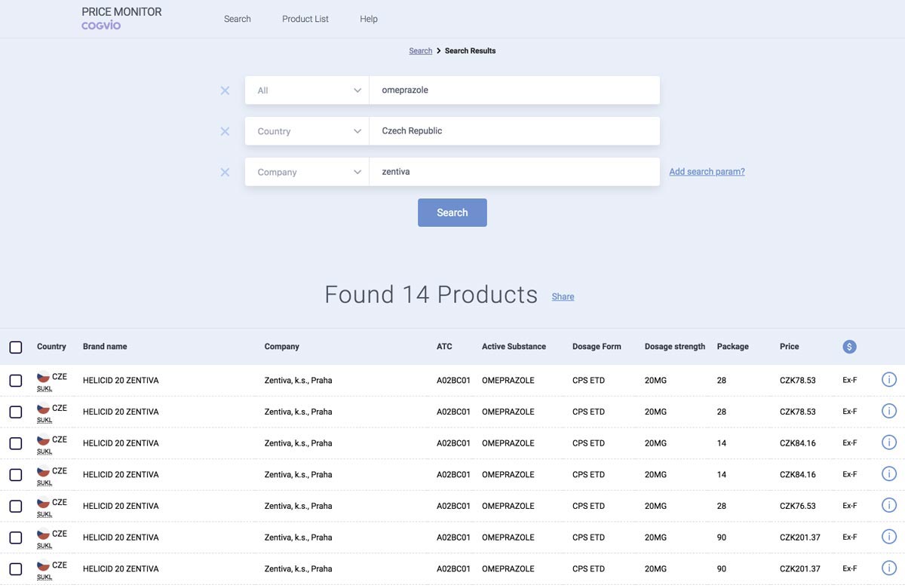The image size is (905, 588).
Task: Click the 'Company' column header
Action: (x=282, y=347)
